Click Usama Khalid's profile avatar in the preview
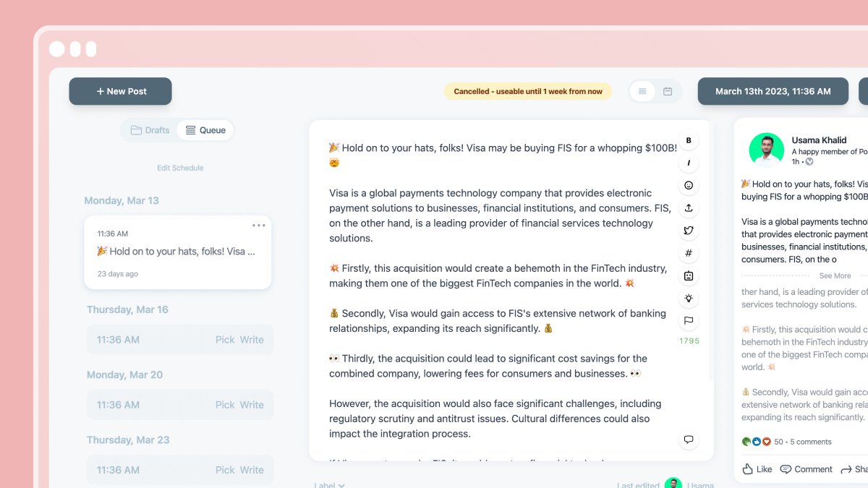The height and width of the screenshot is (488, 868). (x=767, y=150)
